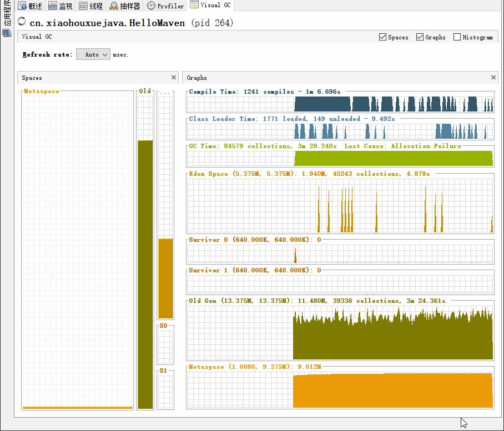Switch to the Profiler tab
Screen dimensions: 504x431
(x=165, y=6)
